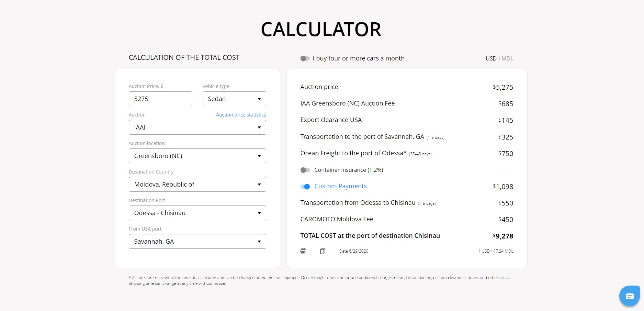Disable the Custom Payments toggle
The image size is (644, 311).
pos(305,187)
